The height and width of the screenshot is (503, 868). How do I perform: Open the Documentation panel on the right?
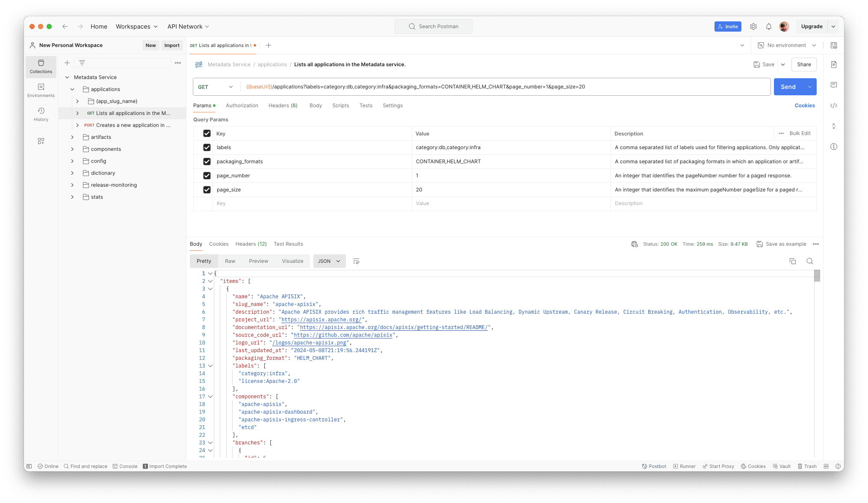(x=833, y=65)
